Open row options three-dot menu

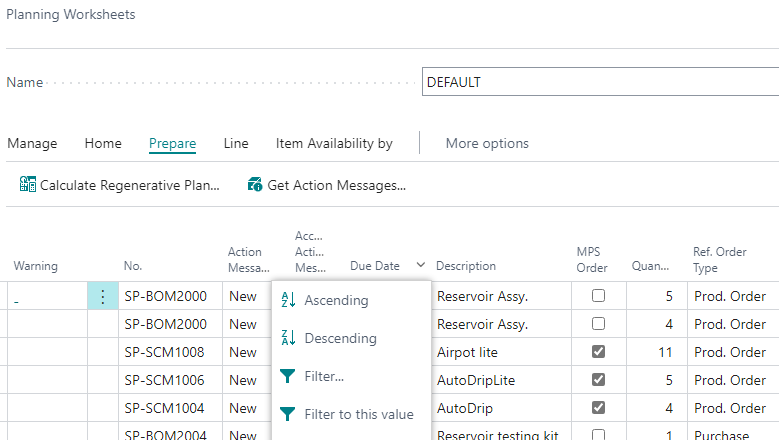click(x=102, y=296)
